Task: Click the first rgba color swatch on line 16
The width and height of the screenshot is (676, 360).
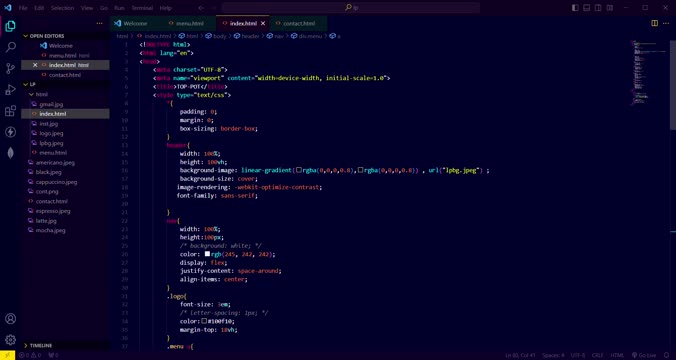Action: click(x=299, y=170)
